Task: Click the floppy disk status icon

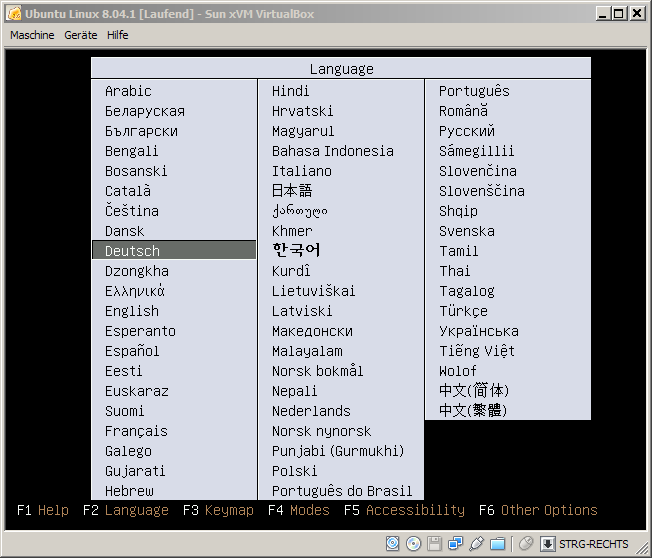Action: coord(434,543)
